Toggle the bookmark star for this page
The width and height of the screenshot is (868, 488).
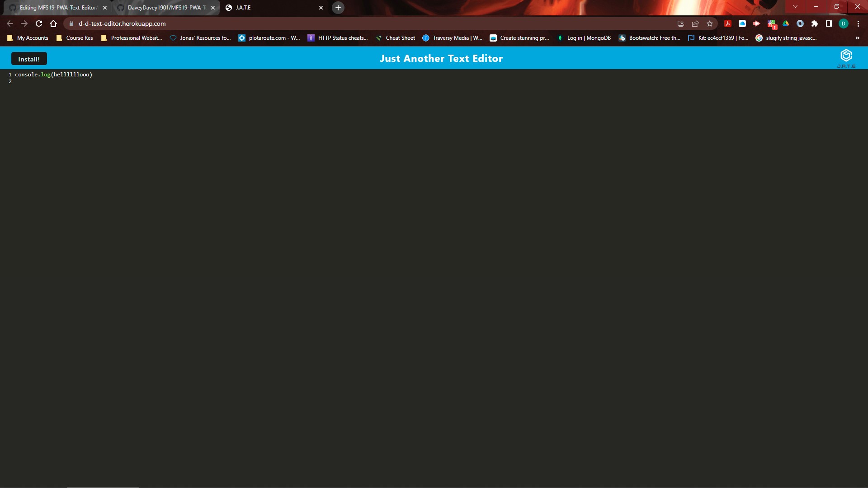click(x=709, y=23)
